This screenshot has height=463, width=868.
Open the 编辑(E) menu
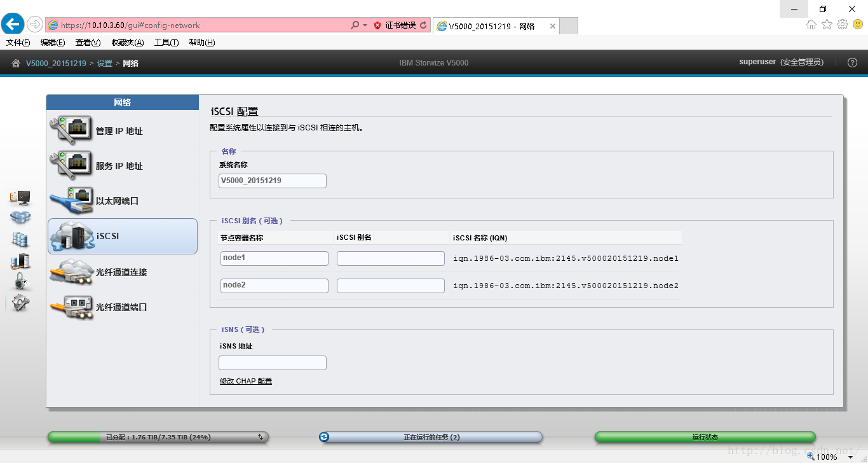pos(53,43)
